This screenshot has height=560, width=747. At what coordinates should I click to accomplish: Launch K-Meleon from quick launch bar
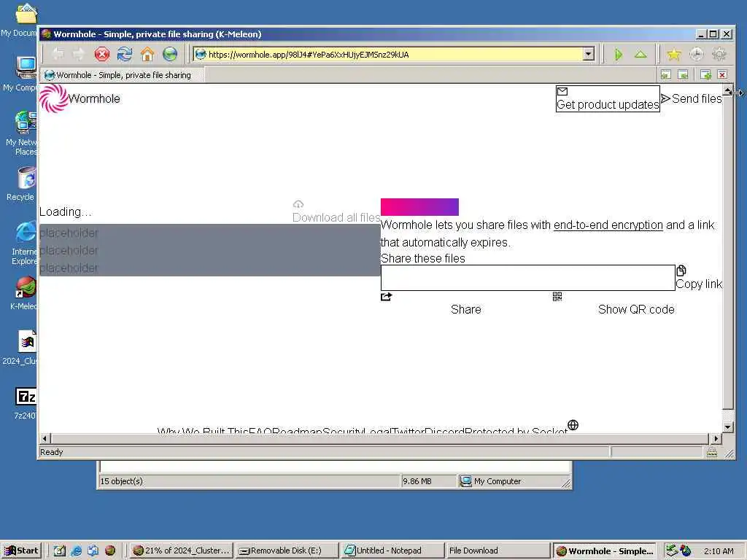tap(110, 551)
